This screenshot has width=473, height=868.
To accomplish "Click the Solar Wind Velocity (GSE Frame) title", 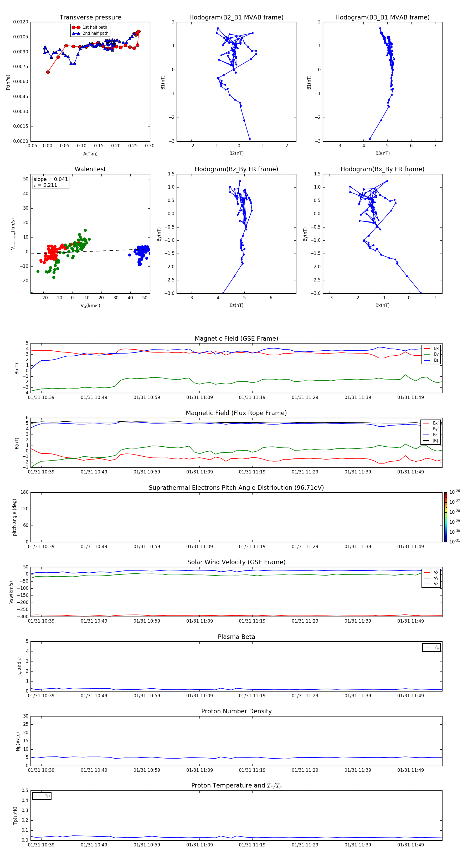I will [236, 562].
